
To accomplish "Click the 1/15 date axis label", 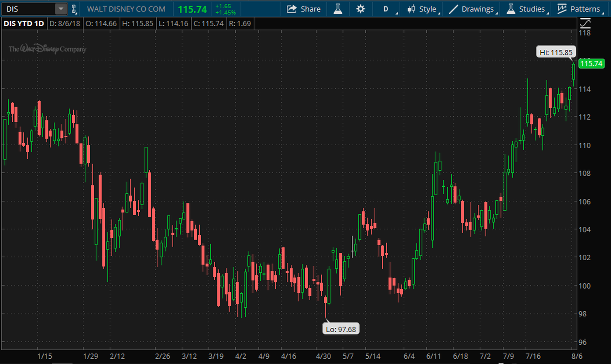I will click(x=45, y=356).
